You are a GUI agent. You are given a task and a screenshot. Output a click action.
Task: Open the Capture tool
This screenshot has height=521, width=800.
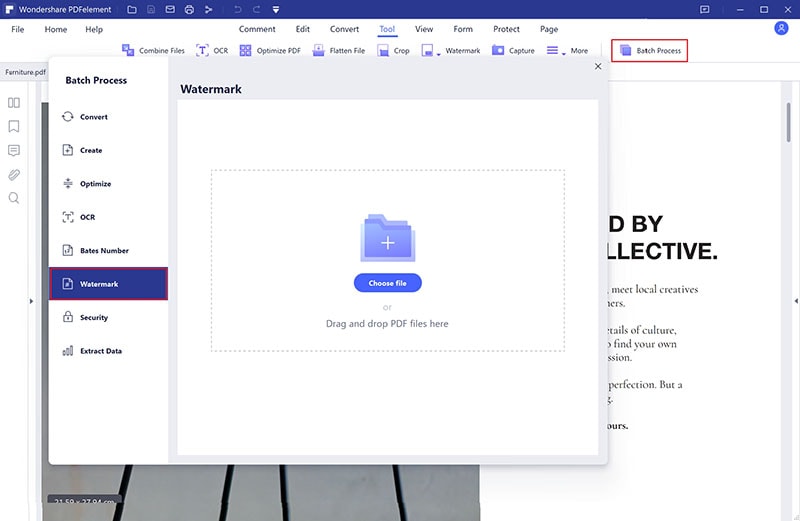tap(513, 51)
